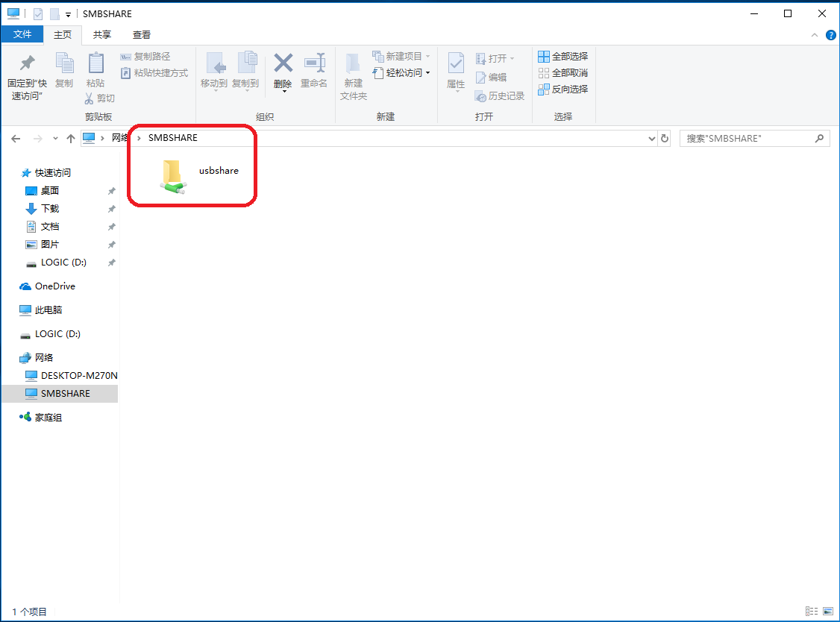Collapse the ribbon with chevron

tap(815, 35)
